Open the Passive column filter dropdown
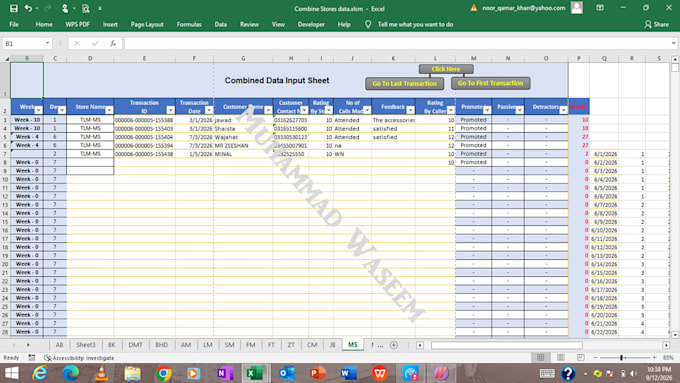The width and height of the screenshot is (680, 383). (x=520, y=110)
